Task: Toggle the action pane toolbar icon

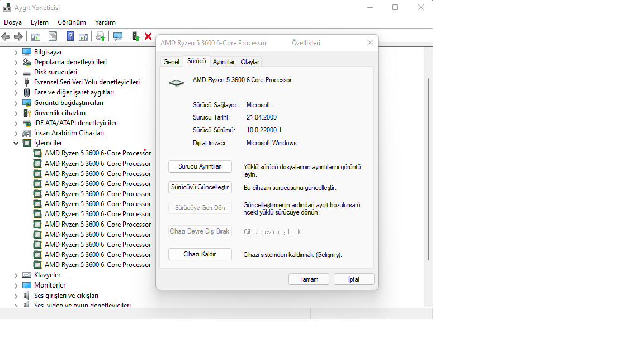Action: coord(83,36)
